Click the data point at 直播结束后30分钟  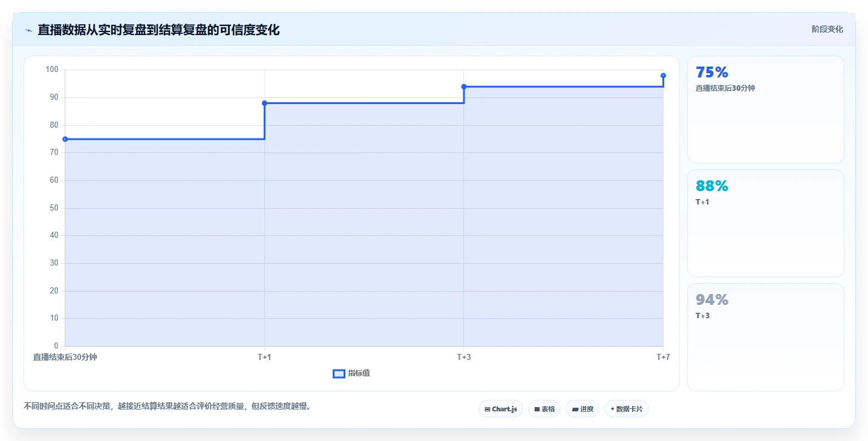click(x=65, y=139)
